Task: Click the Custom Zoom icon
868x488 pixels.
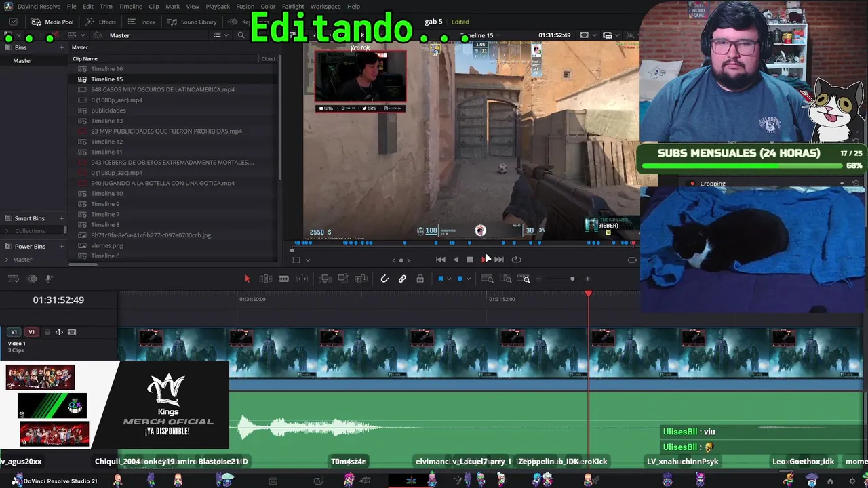Action: coord(524,279)
